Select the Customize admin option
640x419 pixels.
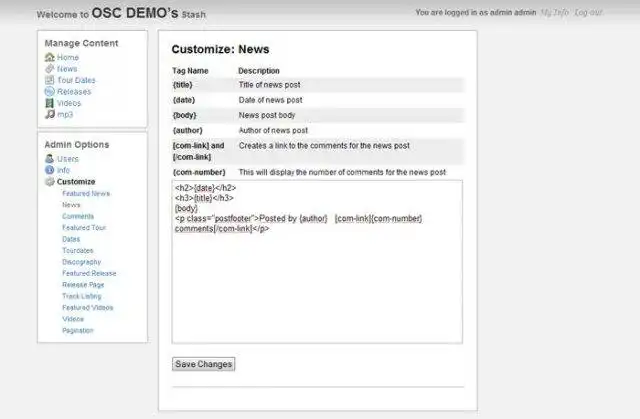[x=76, y=182]
